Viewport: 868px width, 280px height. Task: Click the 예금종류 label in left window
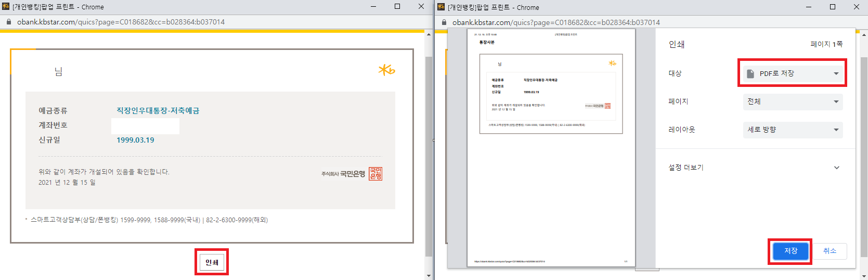[53, 111]
